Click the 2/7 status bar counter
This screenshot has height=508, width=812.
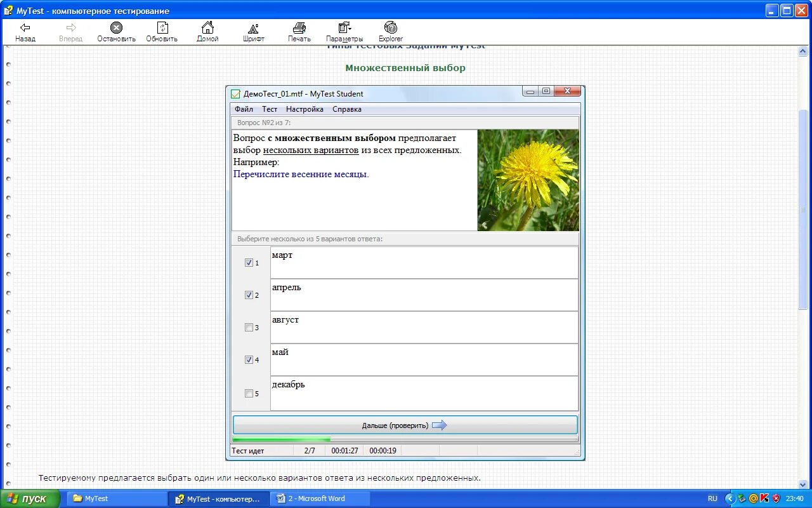pyautogui.click(x=310, y=451)
